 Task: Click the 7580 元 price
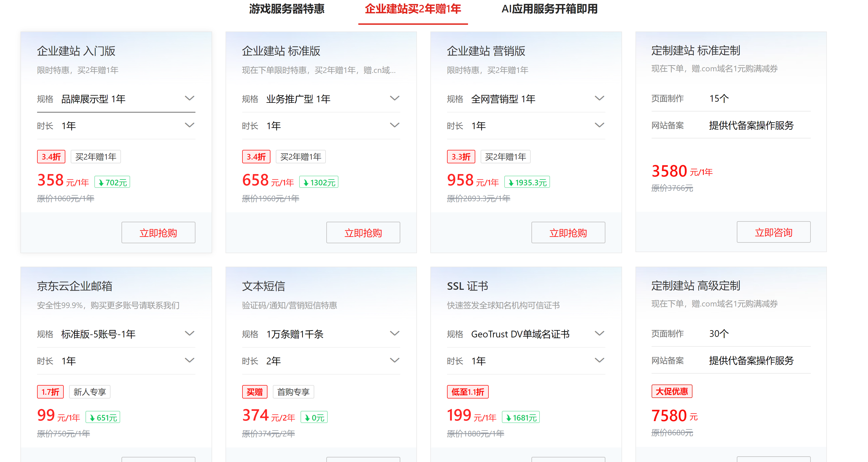pos(674,416)
